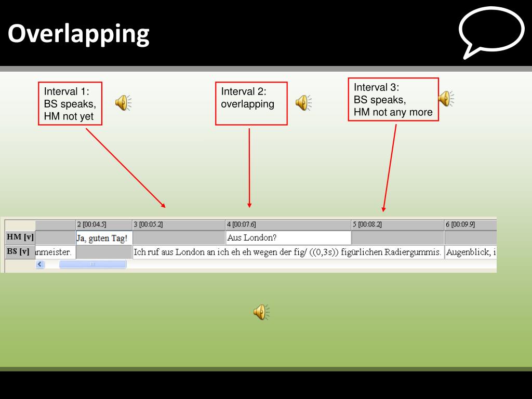Select the BS [v] tier label
The image size is (532, 399).
point(20,252)
